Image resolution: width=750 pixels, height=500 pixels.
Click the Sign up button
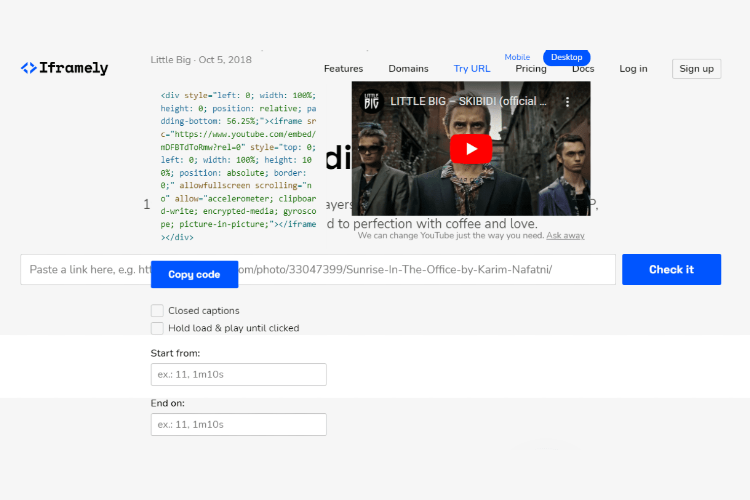(696, 68)
